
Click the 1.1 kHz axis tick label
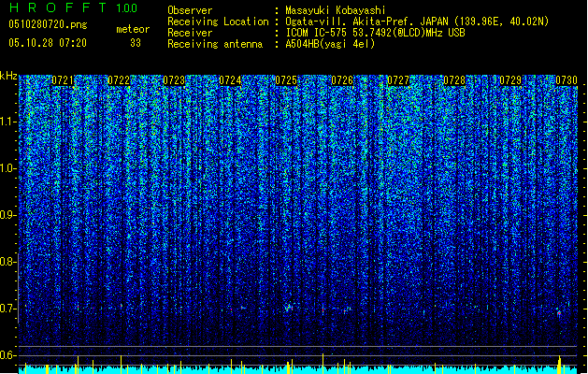[x=8, y=122]
